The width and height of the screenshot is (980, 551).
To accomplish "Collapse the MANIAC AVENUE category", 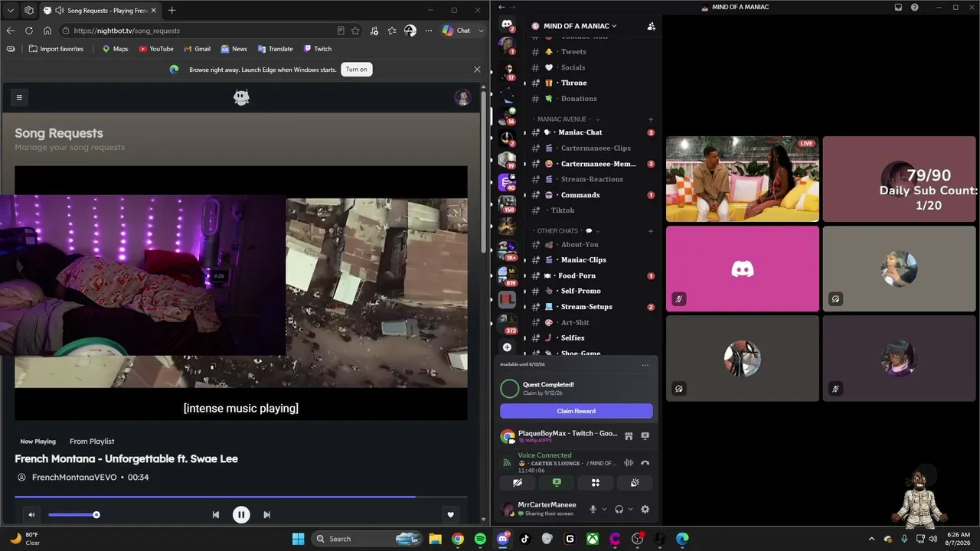I will (x=567, y=119).
